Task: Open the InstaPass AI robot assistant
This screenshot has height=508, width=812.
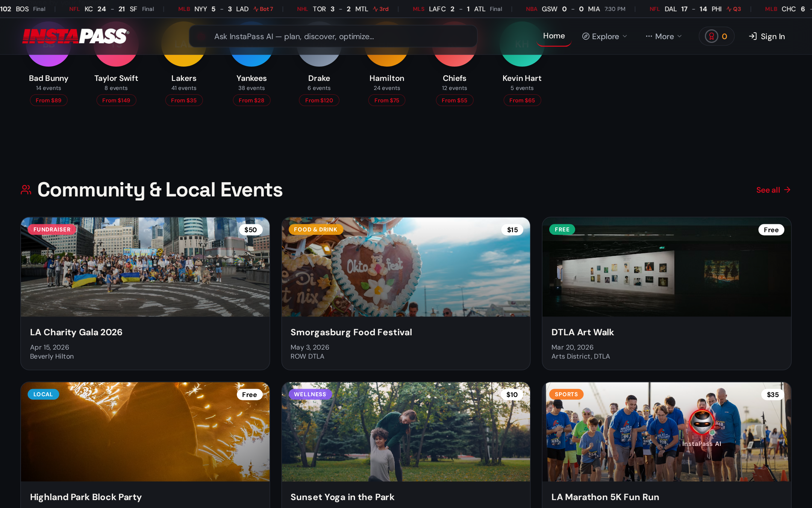Action: (701, 422)
